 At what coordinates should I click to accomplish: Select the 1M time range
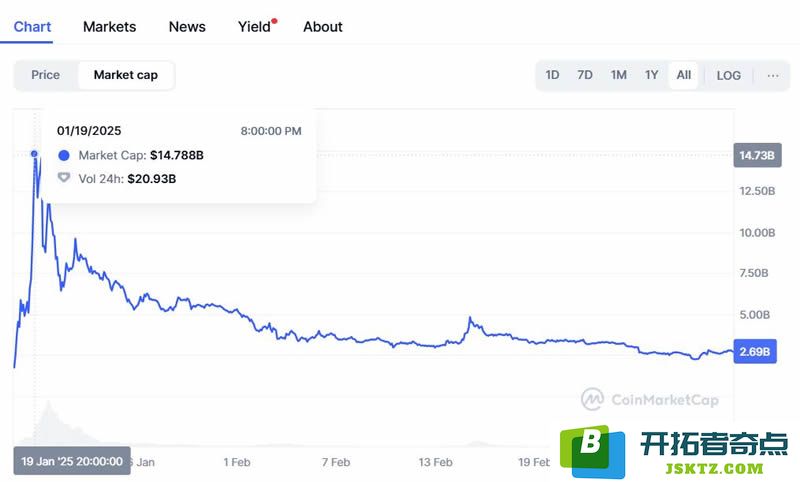click(x=618, y=75)
